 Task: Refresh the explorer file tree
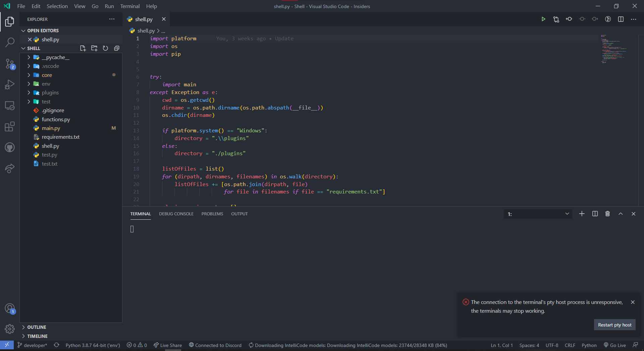coord(105,48)
